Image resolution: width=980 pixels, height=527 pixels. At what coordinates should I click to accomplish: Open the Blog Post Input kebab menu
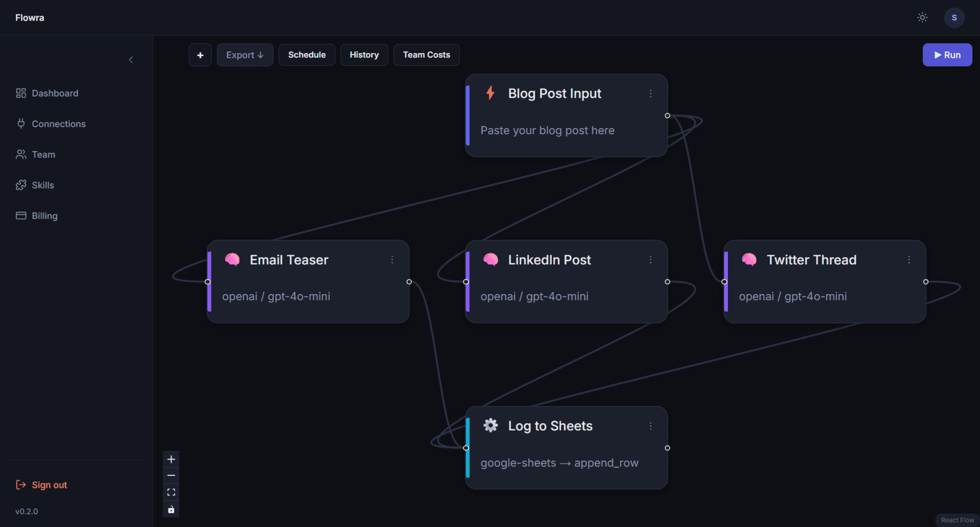click(651, 93)
